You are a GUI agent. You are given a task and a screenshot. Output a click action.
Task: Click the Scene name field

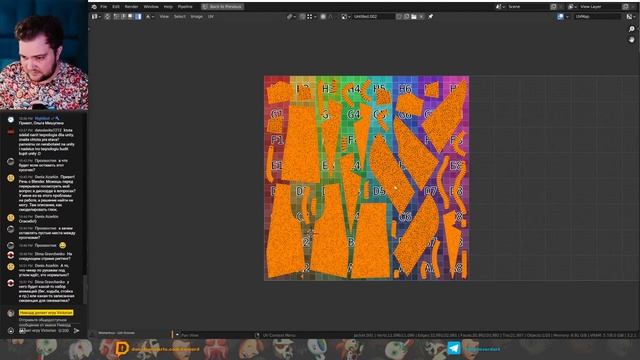click(527, 7)
